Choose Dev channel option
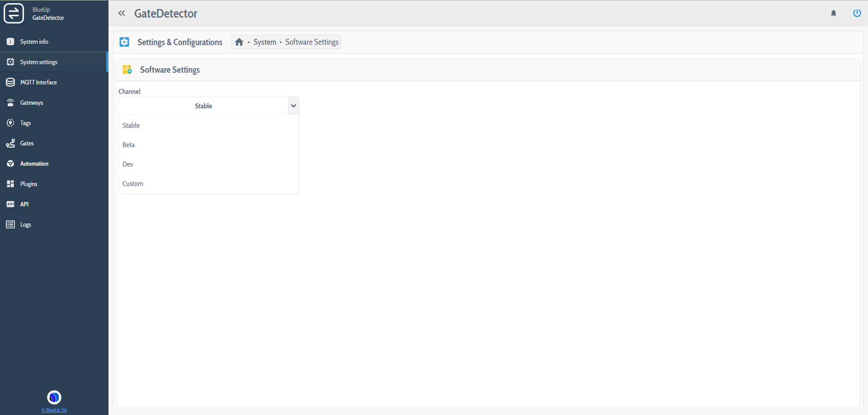This screenshot has height=415, width=868. [x=128, y=164]
